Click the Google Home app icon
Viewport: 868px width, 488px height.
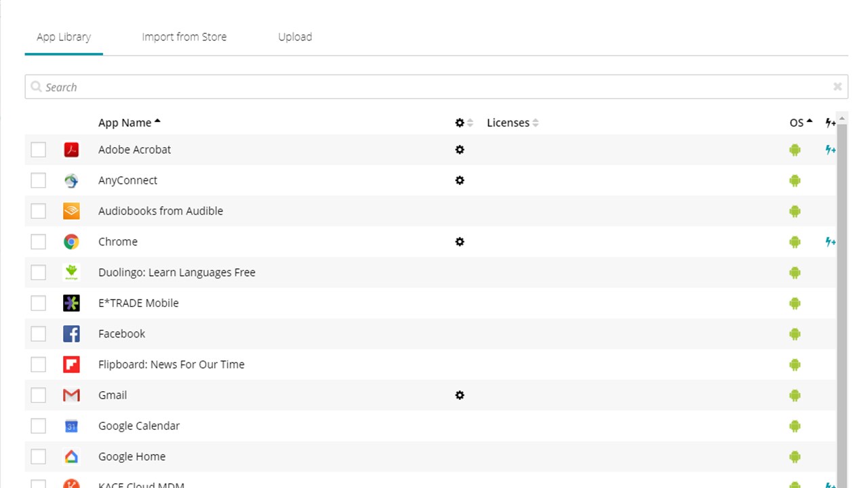(x=71, y=457)
